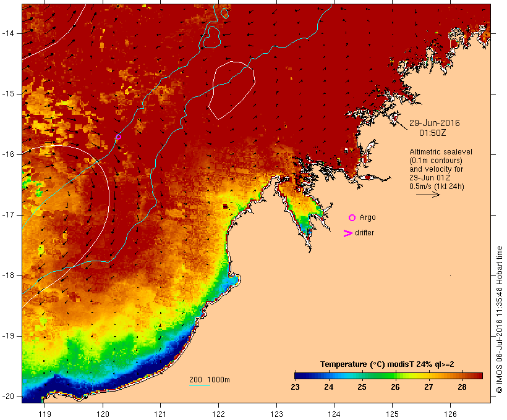The image size is (507, 420).
Task: Click the 'and velocity for' text line
Action: click(x=436, y=169)
